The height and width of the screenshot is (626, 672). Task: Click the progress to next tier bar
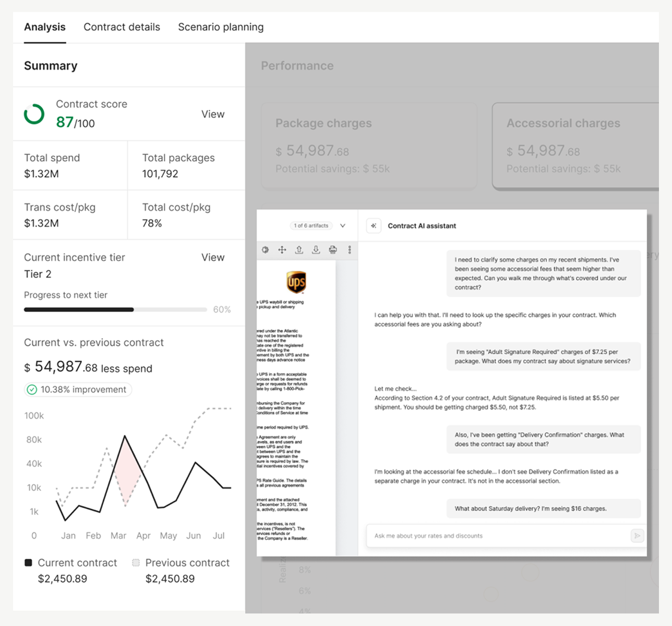(x=115, y=309)
